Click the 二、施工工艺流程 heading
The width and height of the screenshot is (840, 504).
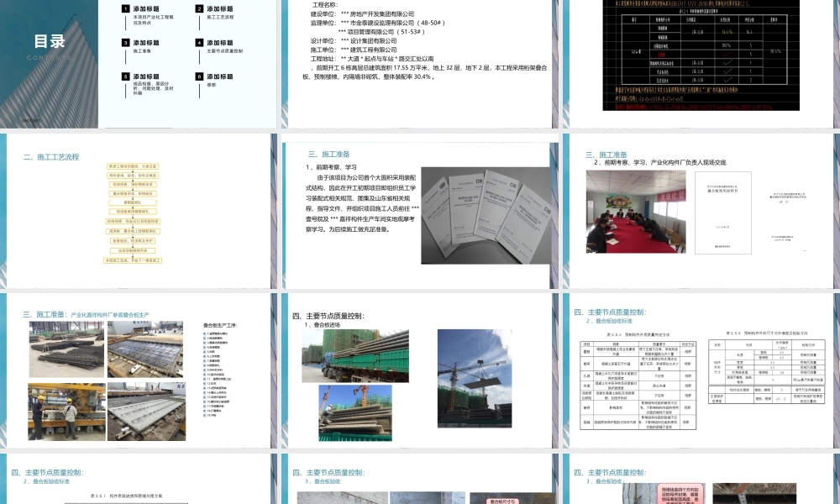[51, 157]
